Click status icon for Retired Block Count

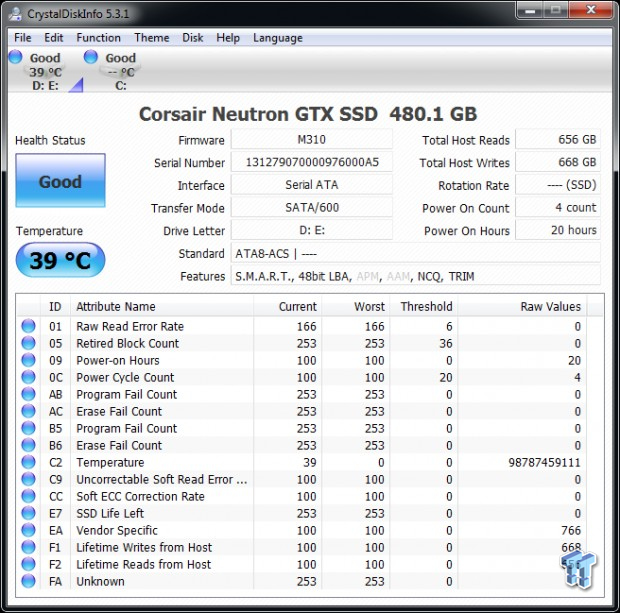(28, 343)
